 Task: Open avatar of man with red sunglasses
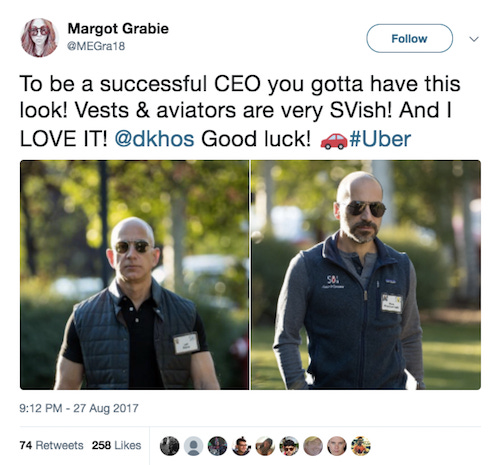(289, 446)
